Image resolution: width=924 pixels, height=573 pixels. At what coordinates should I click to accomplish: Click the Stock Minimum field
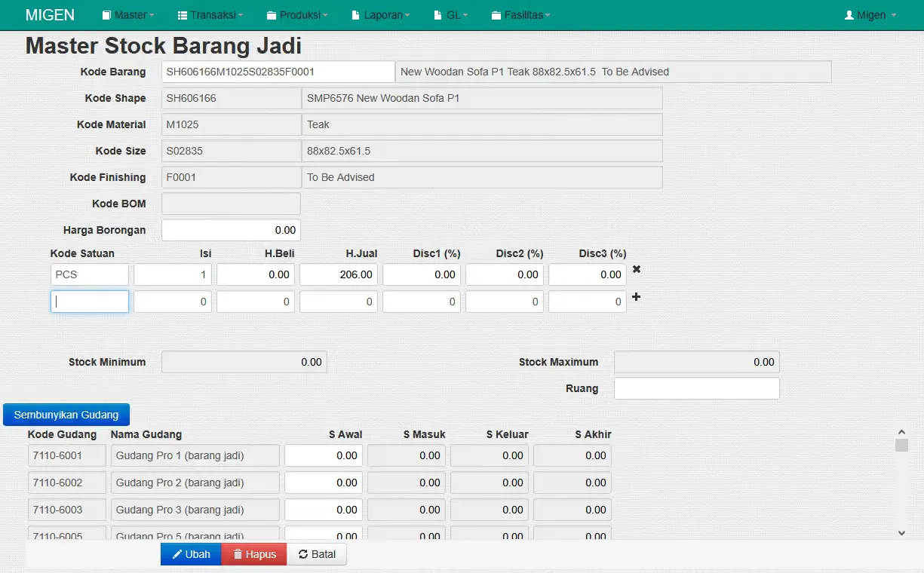pos(244,362)
